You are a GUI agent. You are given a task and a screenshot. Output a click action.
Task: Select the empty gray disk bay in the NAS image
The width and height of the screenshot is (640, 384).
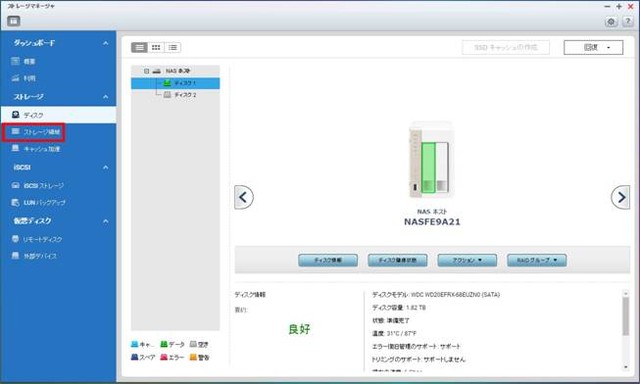point(442,168)
